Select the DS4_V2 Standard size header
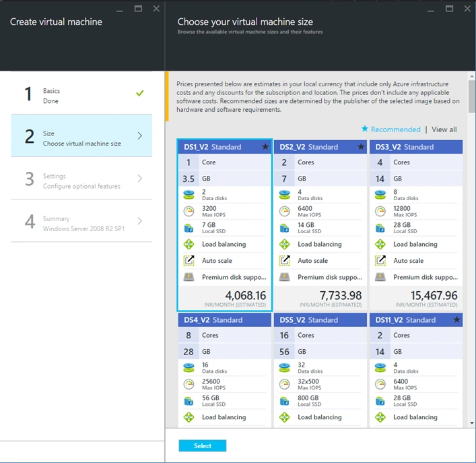Viewport: 476px width, 463px height. [224, 320]
